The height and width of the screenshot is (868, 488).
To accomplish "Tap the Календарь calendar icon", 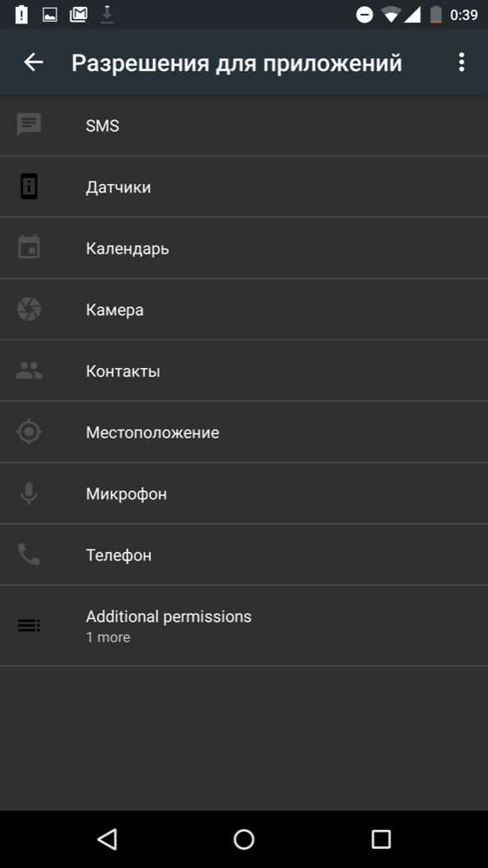I will coord(29,247).
